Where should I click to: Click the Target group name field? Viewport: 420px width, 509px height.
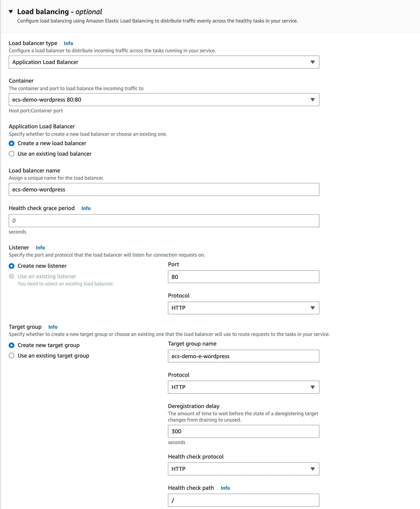point(244,356)
